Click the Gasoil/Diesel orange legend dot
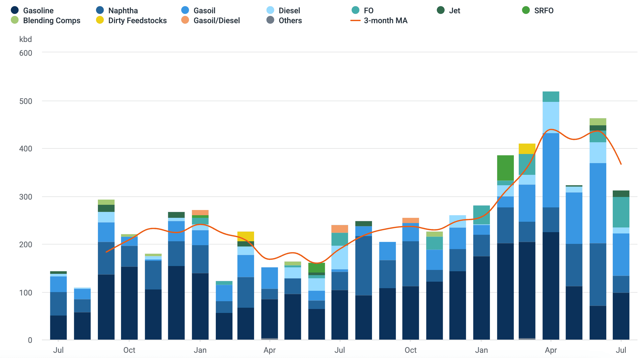Image resolution: width=644 pixels, height=358 pixels. (x=185, y=20)
